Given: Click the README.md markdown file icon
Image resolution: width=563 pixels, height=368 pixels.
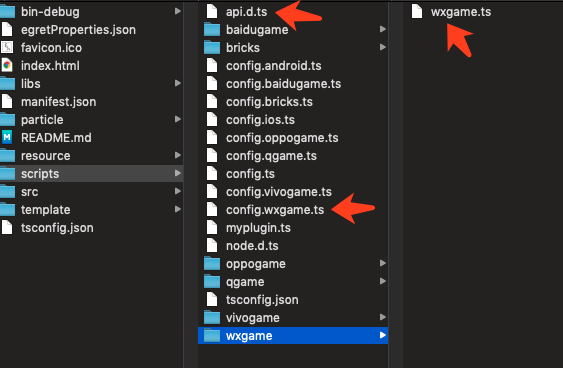Looking at the screenshot, I should [x=7, y=138].
